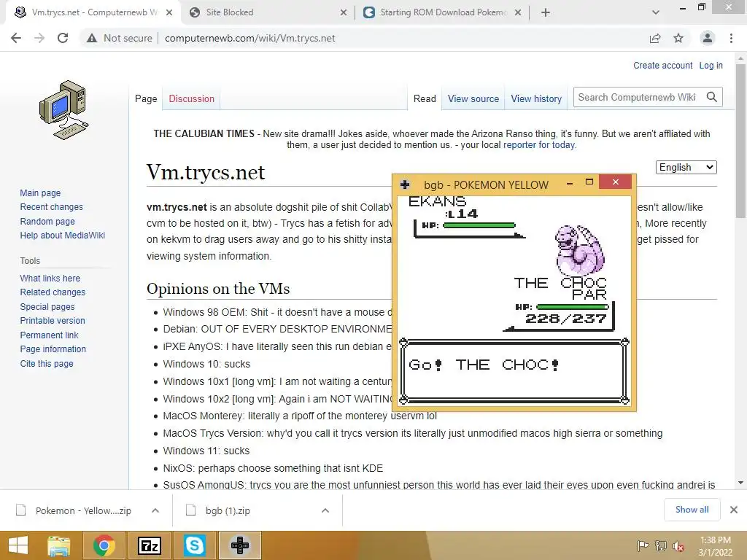
Task: Close the Site Blocked tab
Action: (x=344, y=12)
